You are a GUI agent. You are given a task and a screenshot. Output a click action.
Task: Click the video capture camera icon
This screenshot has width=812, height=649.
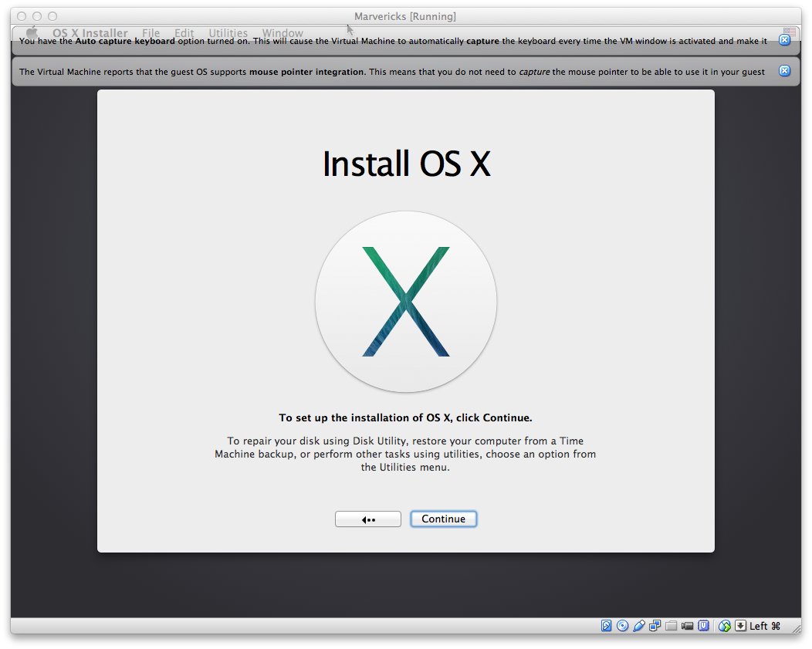coord(687,626)
